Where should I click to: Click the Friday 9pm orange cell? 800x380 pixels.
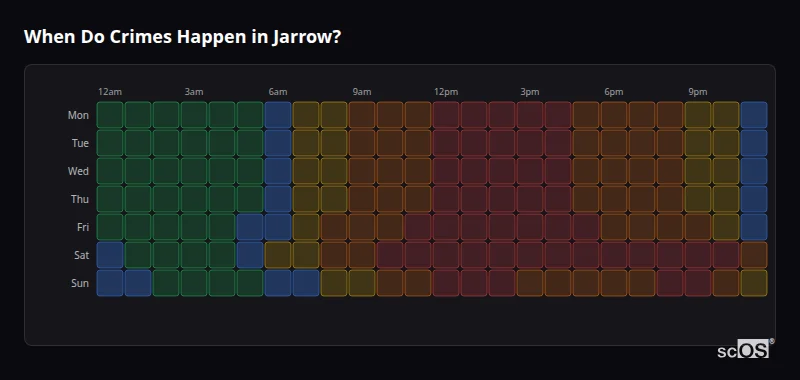pos(698,227)
